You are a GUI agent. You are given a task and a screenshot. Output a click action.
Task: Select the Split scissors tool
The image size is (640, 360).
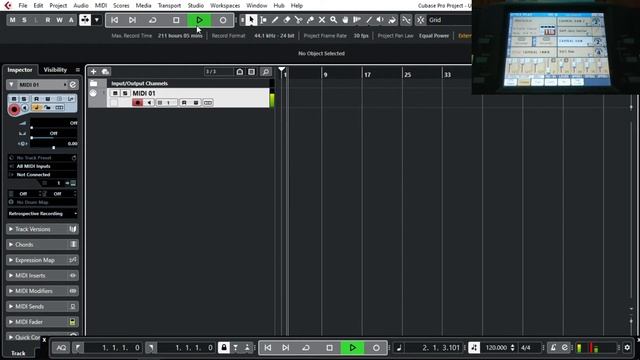[298, 20]
